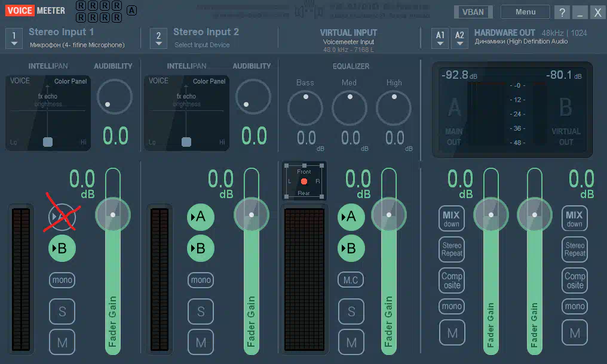Enable mono on Stereo Input 2

click(x=201, y=280)
